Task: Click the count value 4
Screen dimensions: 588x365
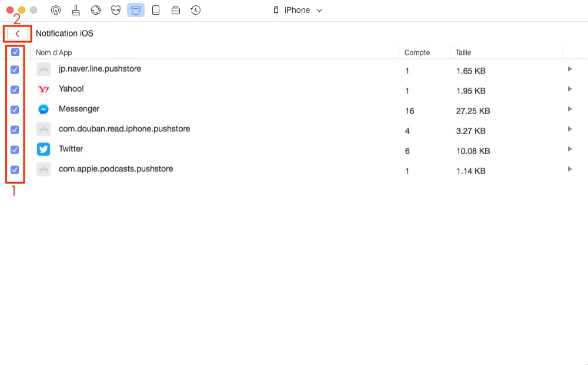Action: pos(407,131)
